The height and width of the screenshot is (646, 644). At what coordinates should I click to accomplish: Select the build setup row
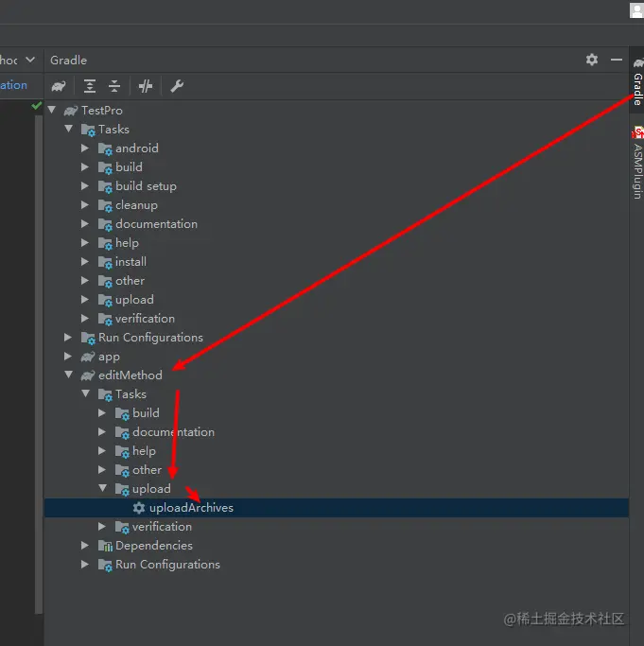[x=337, y=185]
